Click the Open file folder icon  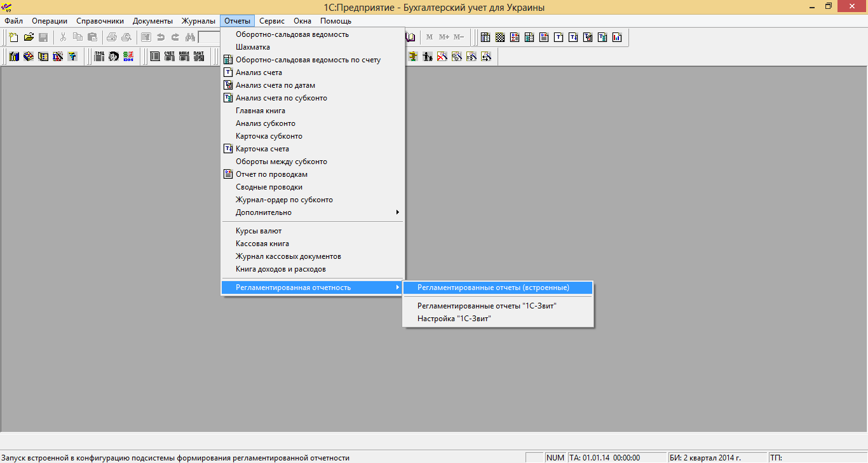coord(29,38)
